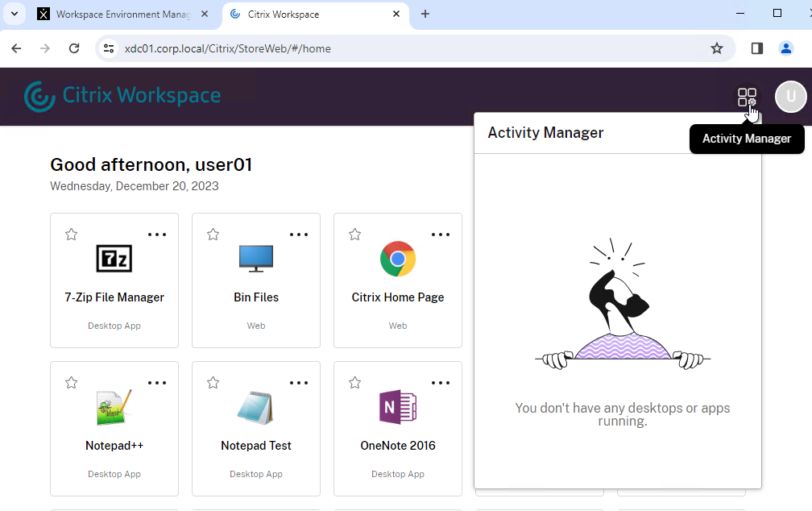Viewport: 812px width, 511px height.
Task: Minimize the browser window
Action: pyautogui.click(x=740, y=14)
